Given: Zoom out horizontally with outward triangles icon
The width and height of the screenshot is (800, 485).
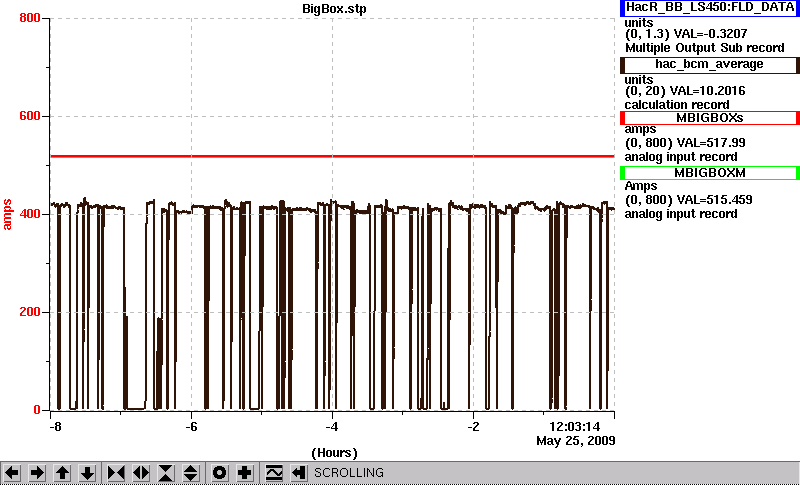Looking at the screenshot, I should 141,473.
